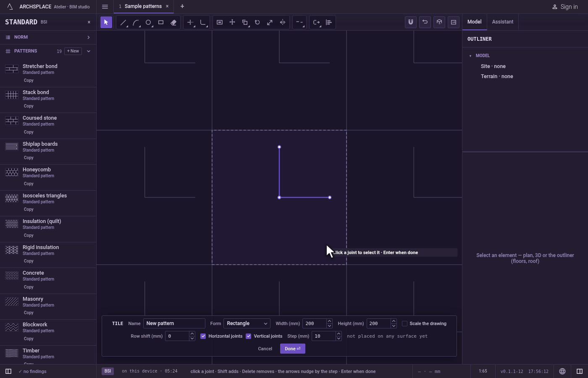Open the Form dropdown set to Rectangle
Image resolution: width=588 pixels, height=378 pixels.
tap(247, 323)
